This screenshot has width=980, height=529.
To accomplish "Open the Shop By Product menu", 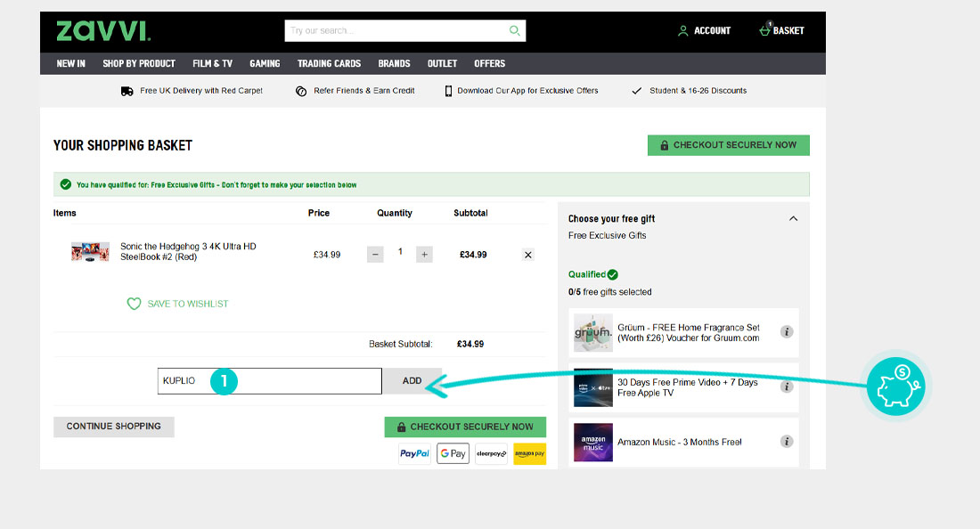I will click(139, 64).
